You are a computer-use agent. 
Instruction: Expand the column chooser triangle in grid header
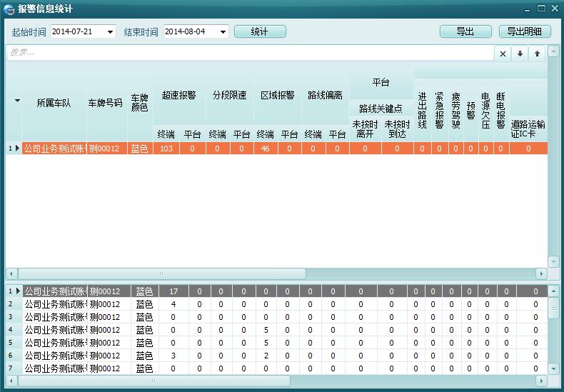pos(17,101)
